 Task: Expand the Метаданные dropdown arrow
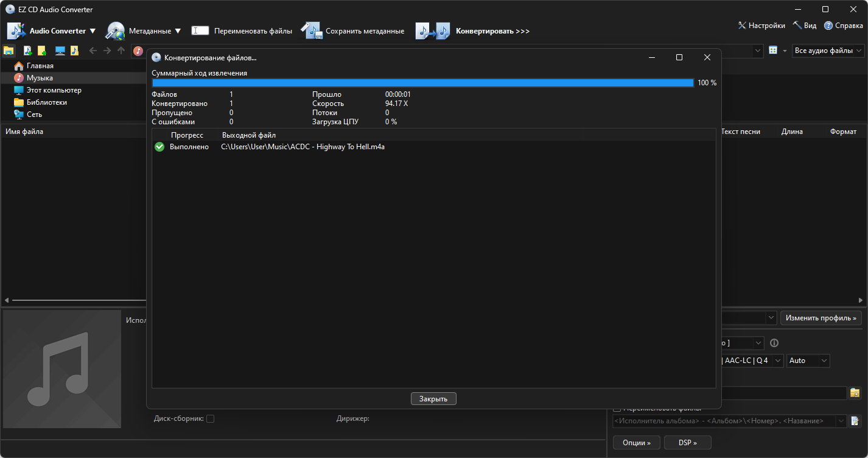point(178,31)
